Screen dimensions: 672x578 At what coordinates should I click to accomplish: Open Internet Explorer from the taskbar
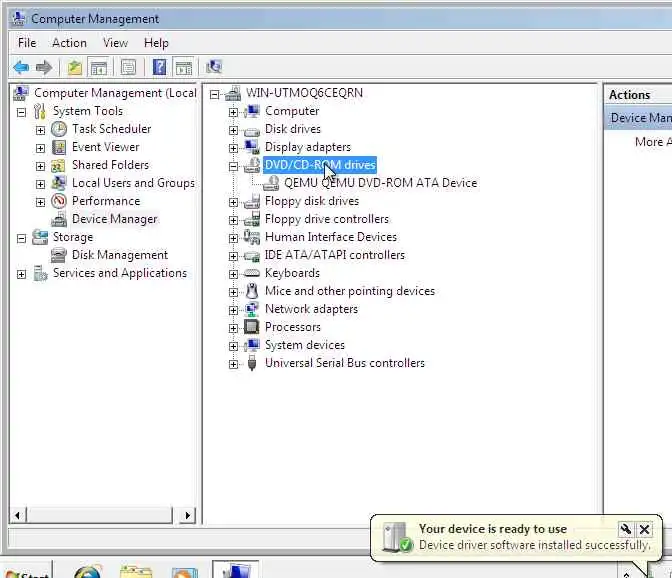coord(87,572)
